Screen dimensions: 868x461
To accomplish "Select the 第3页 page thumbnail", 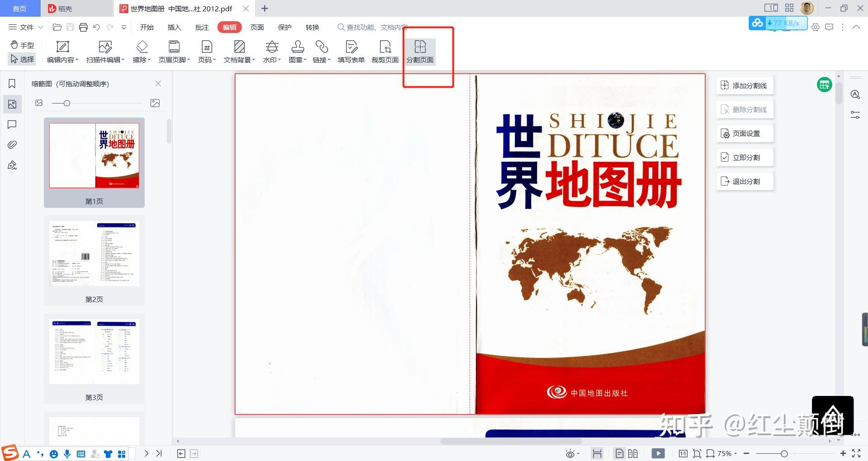I will [x=94, y=358].
